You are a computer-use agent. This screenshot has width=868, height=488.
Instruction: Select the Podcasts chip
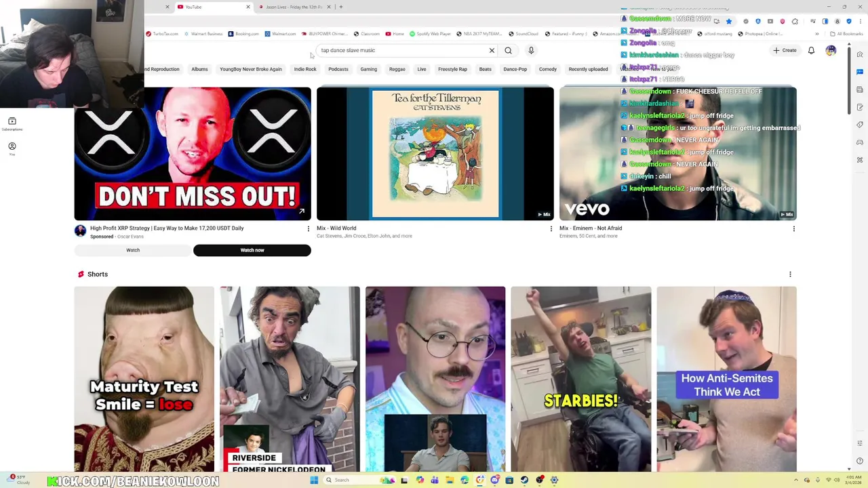coord(338,69)
